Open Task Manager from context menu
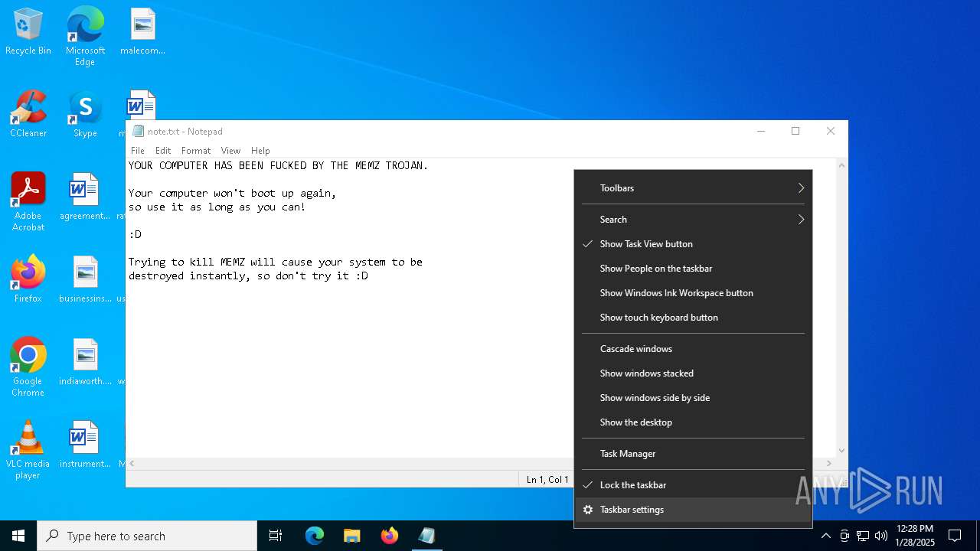Screen dimensions: 980x551 click(693, 454)
